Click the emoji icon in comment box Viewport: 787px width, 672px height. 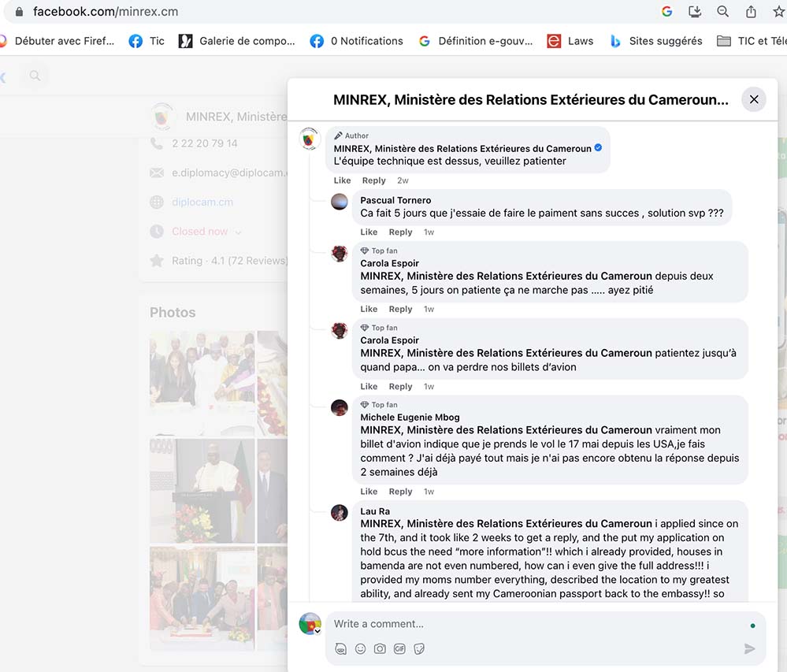pyautogui.click(x=360, y=648)
